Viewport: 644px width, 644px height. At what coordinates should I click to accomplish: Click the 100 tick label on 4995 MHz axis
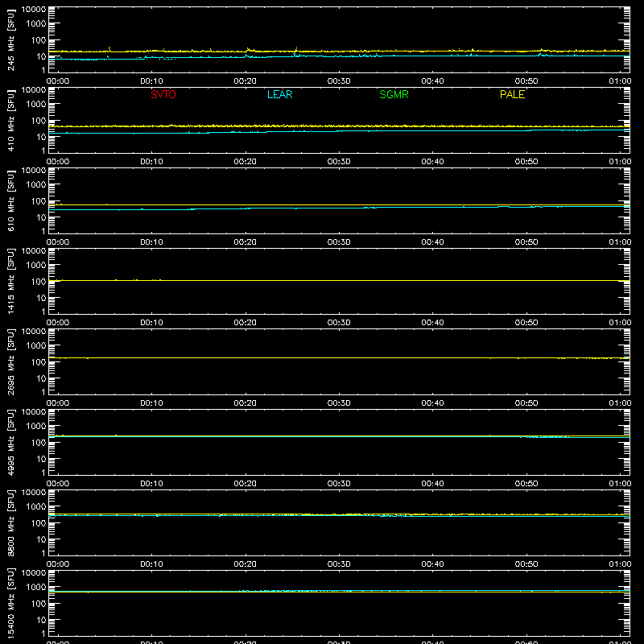point(39,443)
